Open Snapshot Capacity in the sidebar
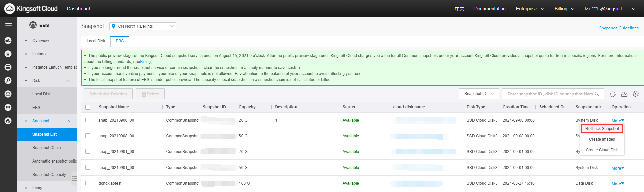The height and width of the screenshot is (192, 644). point(49,175)
